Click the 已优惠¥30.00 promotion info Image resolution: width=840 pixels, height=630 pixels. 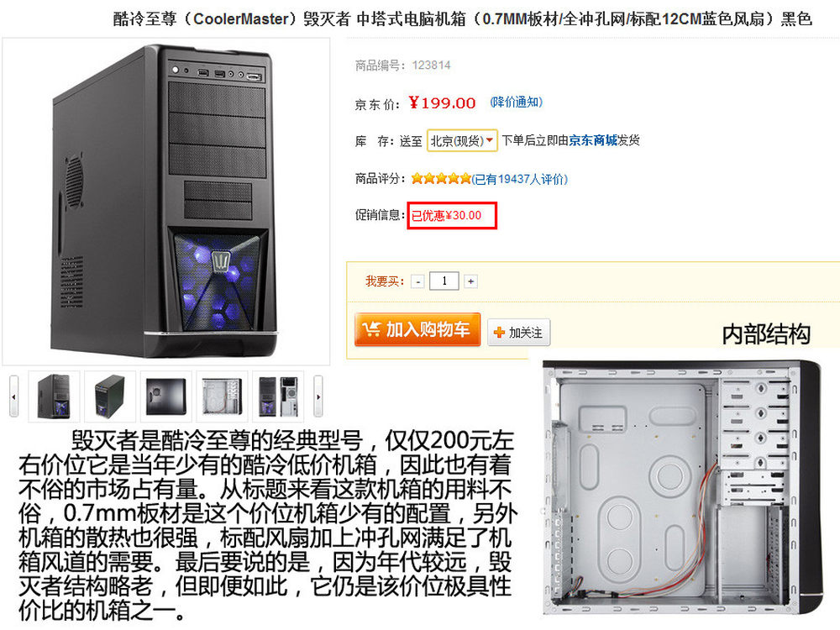(452, 215)
